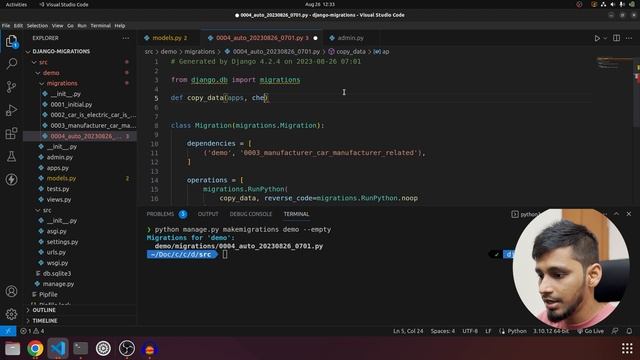
Task: Open the Output panel tab
Action: (x=208, y=214)
